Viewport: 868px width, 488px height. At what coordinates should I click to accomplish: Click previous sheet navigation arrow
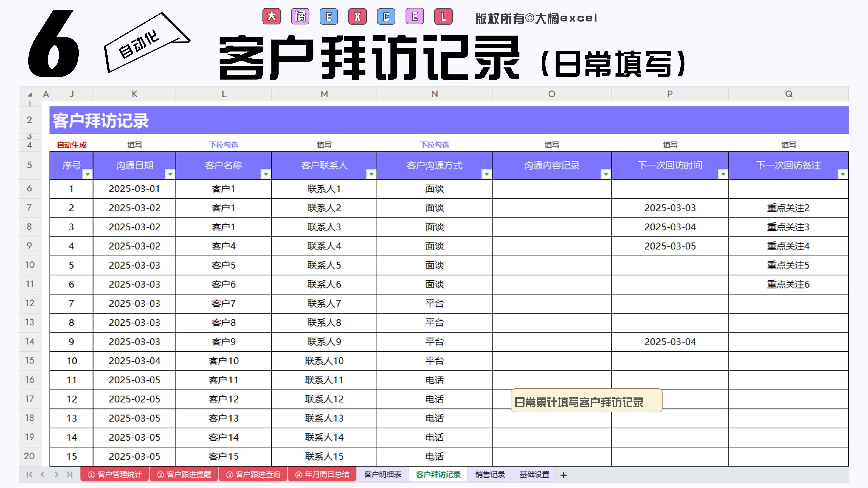click(43, 475)
